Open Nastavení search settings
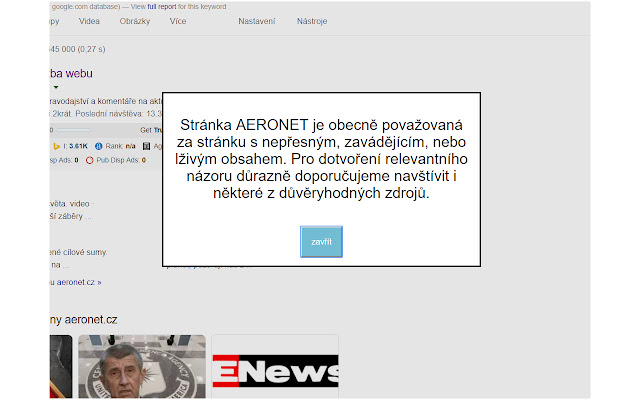Viewport: 640px width, 400px height. point(257,21)
